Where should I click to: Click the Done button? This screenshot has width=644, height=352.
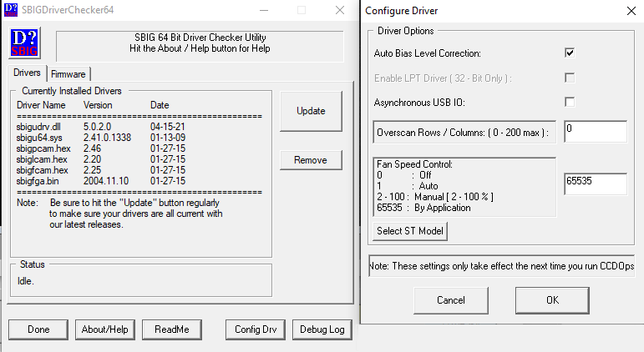(x=38, y=329)
